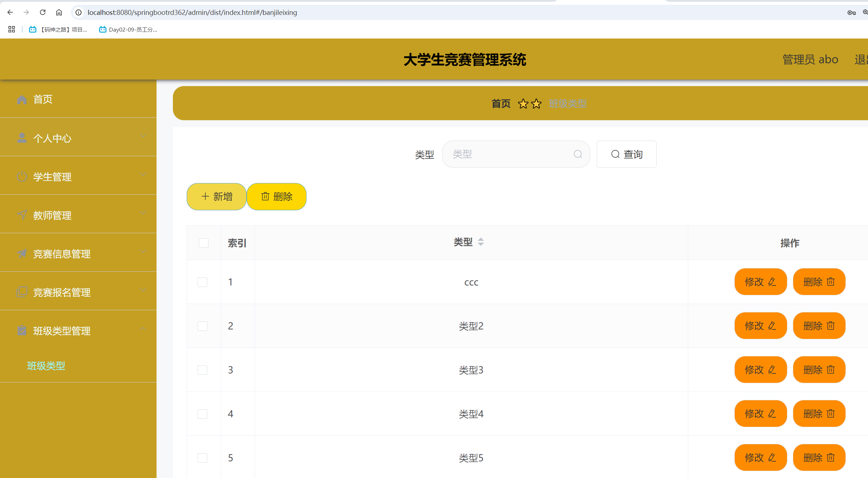The height and width of the screenshot is (478, 868).
Task: Click the second star icon in the breadcrumb
Action: pyautogui.click(x=536, y=104)
